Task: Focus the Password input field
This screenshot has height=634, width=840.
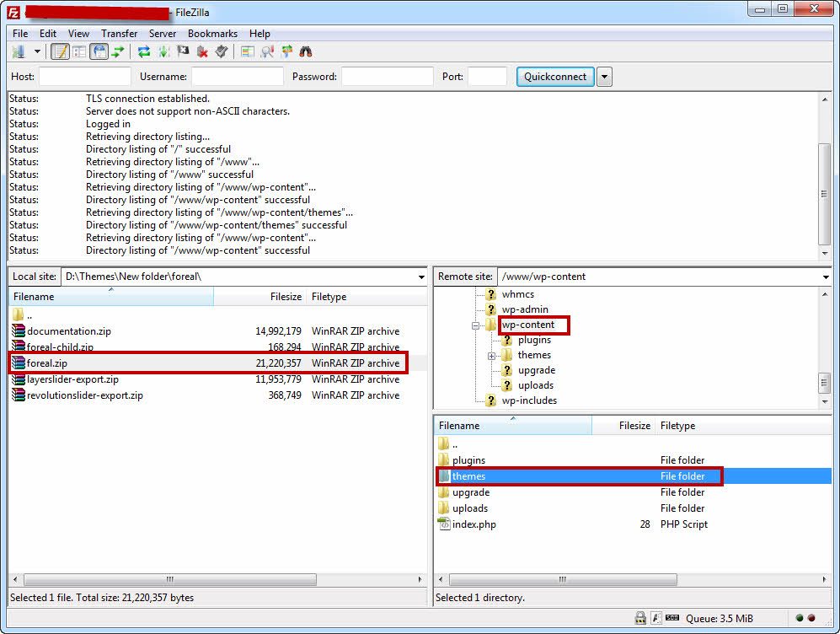Action: coord(388,77)
